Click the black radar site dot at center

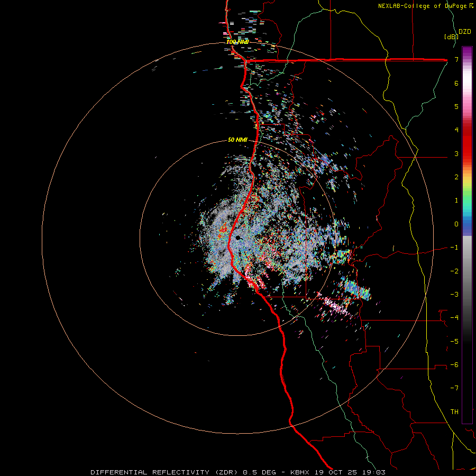238,237
